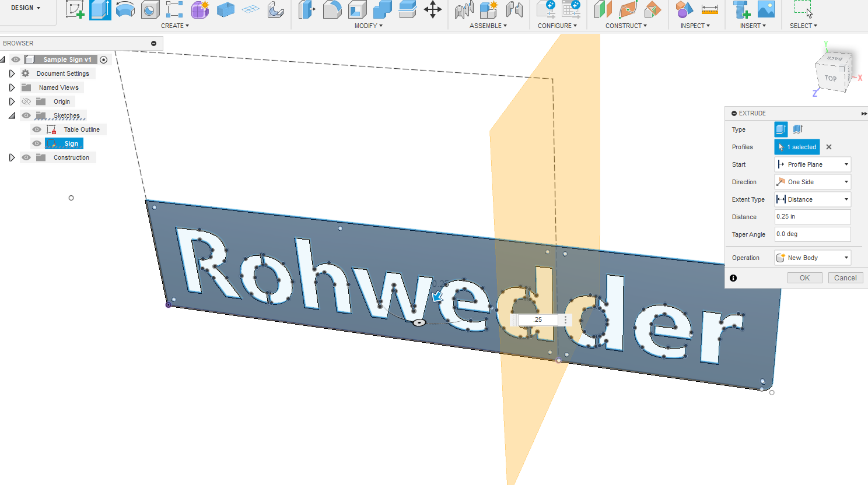Image resolution: width=868 pixels, height=485 pixels.
Task: Click the New Component icon in Assemble
Action: (x=489, y=9)
